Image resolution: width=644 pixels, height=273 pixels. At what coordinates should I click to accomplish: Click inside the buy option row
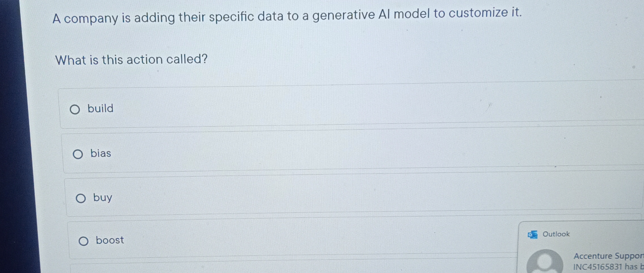click(x=235, y=198)
